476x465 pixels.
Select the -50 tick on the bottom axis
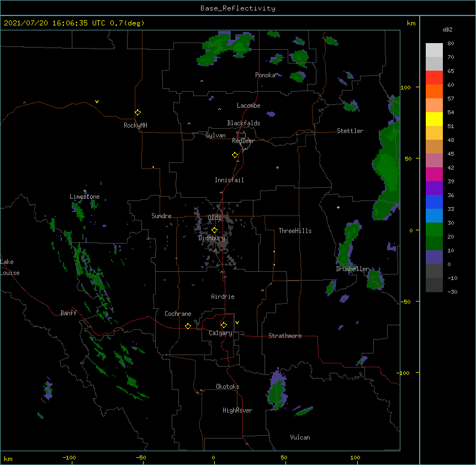(x=141, y=457)
